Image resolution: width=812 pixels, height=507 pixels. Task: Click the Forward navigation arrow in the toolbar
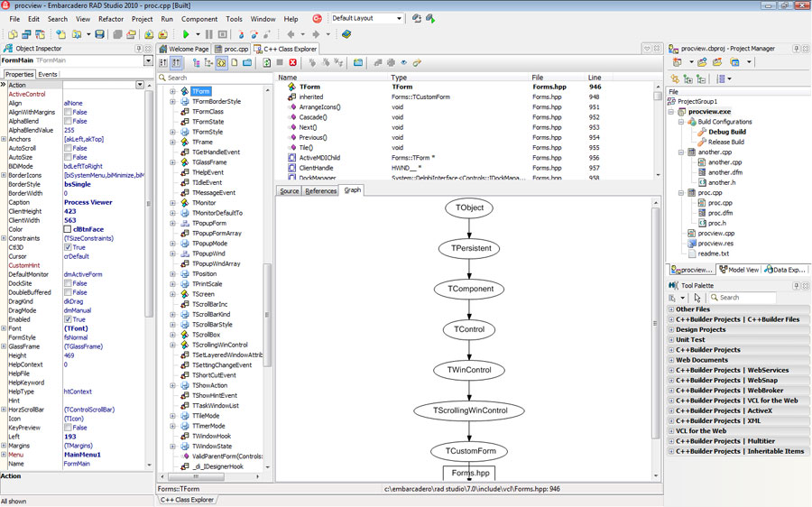(x=316, y=34)
